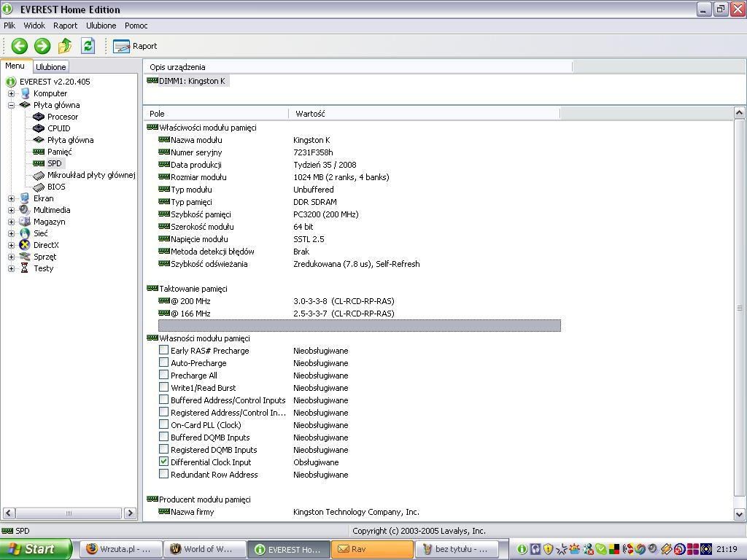Select the Procesor chip icon in tree

tap(39, 117)
